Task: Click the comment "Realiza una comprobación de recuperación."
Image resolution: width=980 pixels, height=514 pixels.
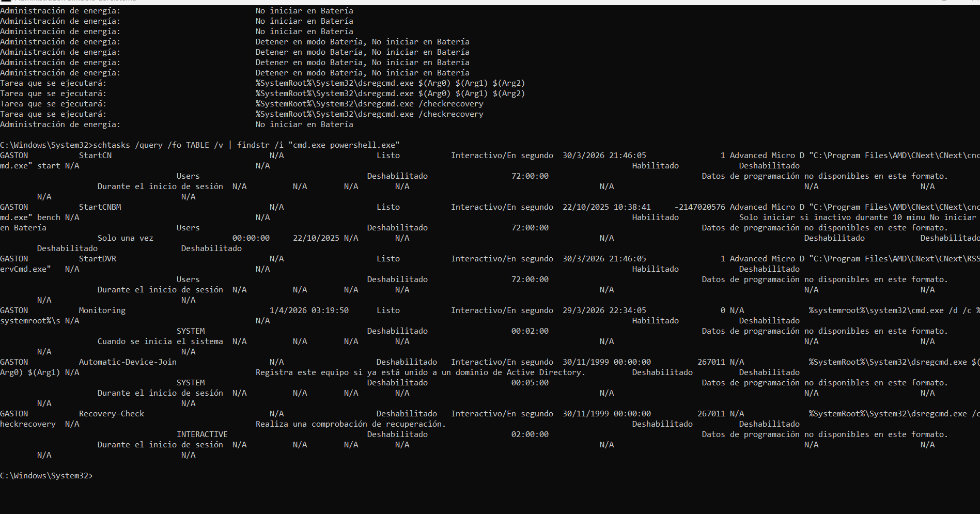Action: pos(351,424)
